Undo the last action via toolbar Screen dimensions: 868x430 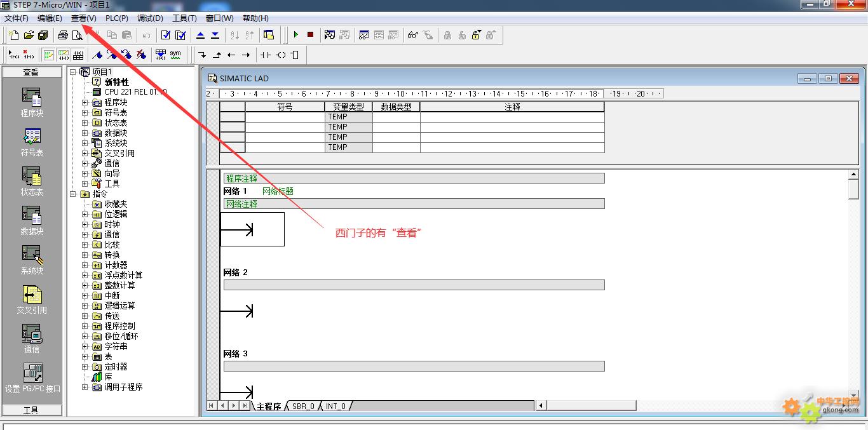point(146,35)
